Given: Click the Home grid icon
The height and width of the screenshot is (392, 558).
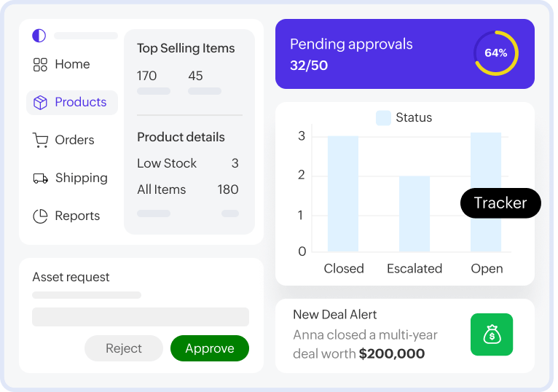Looking at the screenshot, I should tap(40, 64).
